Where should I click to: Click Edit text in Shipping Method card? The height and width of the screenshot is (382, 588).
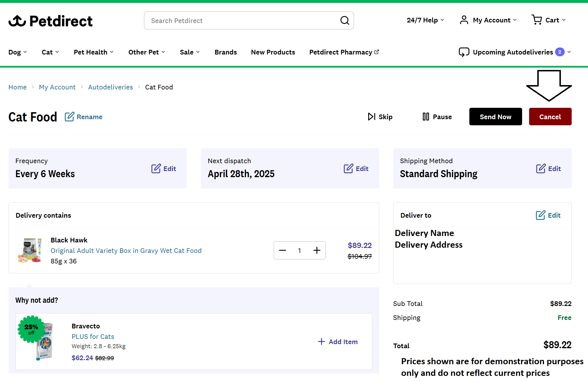(x=554, y=169)
